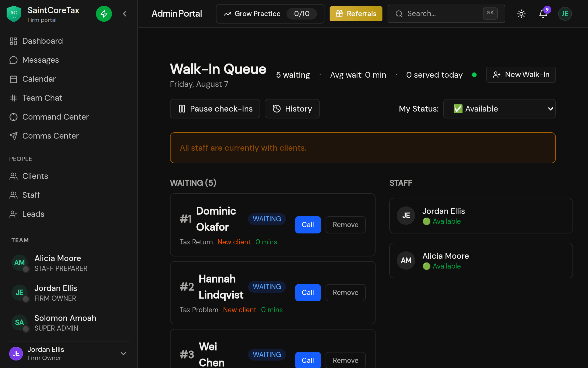Image resolution: width=588 pixels, height=368 pixels.
Task: Click the Clients people icon
Action: (13, 176)
